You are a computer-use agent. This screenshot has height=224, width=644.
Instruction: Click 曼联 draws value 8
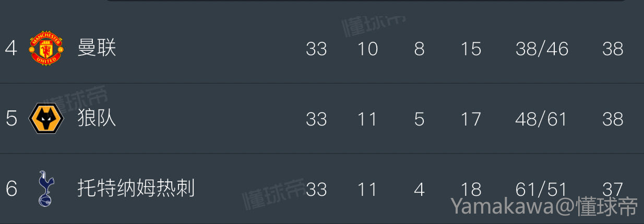click(419, 48)
